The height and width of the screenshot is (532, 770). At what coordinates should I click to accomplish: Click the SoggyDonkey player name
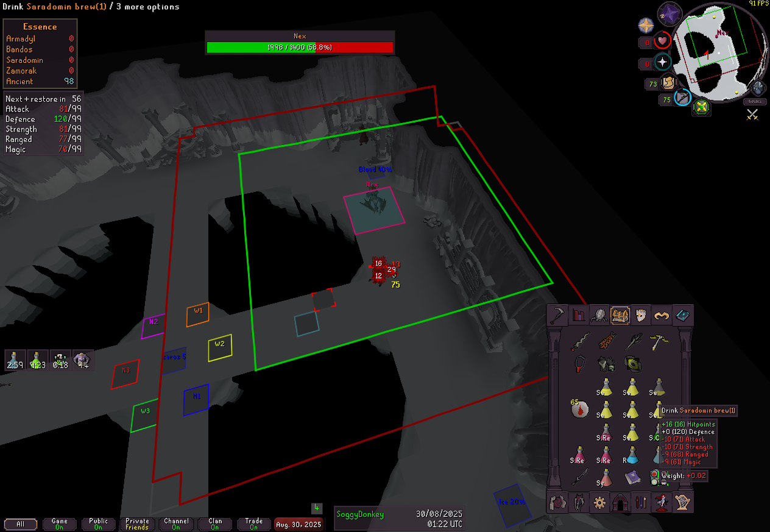(360, 514)
